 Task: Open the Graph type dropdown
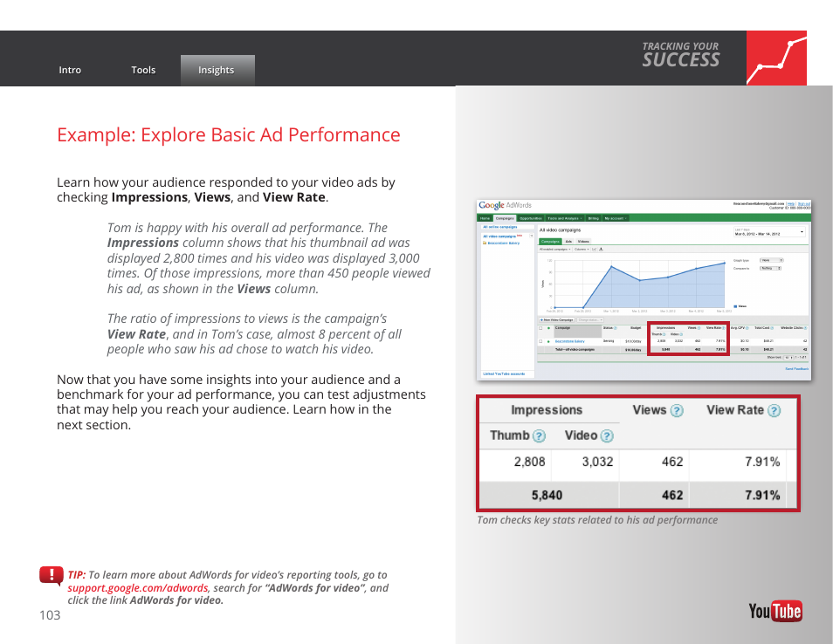click(x=770, y=260)
